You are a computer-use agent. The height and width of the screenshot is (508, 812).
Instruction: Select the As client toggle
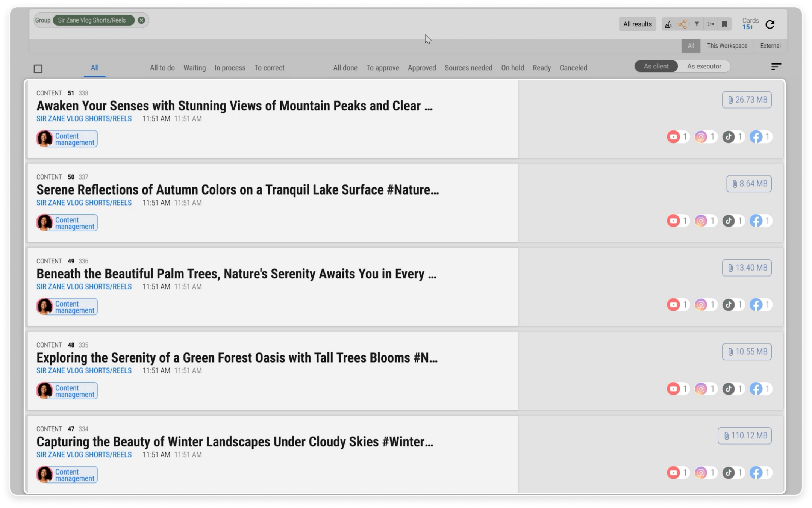coord(656,67)
